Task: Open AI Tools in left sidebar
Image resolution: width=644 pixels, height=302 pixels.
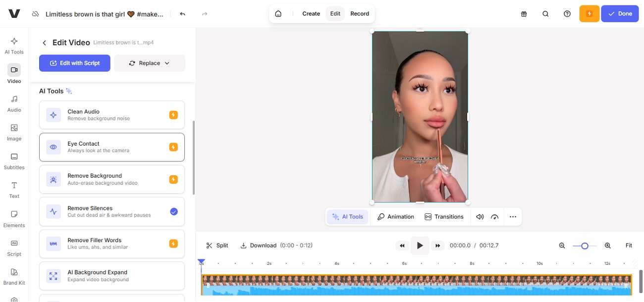Action: pyautogui.click(x=14, y=46)
